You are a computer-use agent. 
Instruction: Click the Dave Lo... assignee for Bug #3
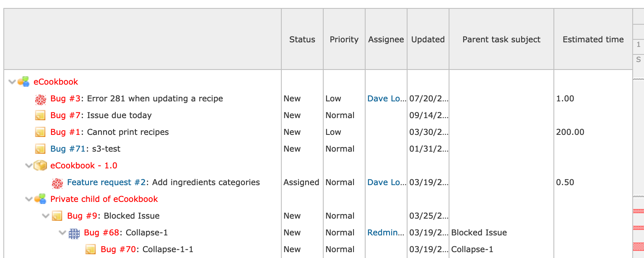click(x=387, y=98)
